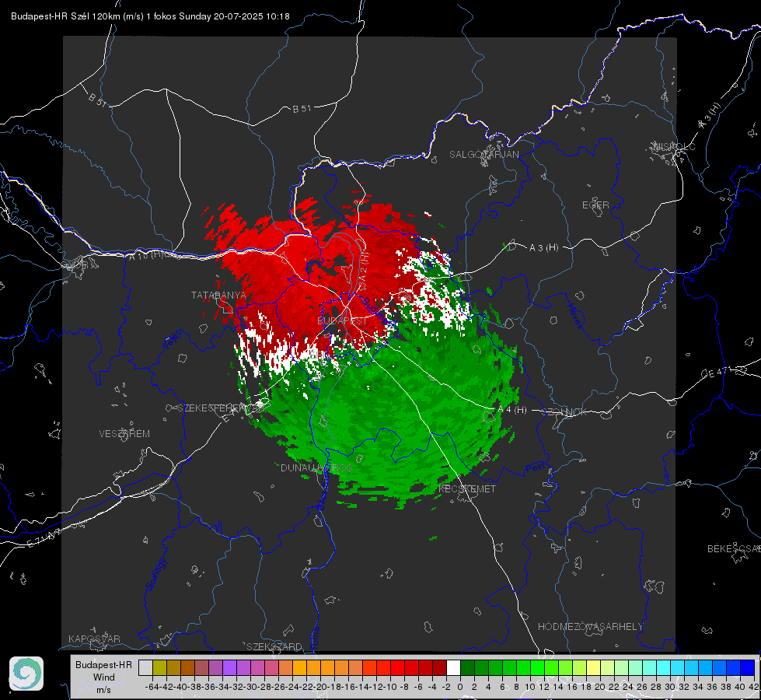Click the olive legend swatch between -64 and -42

click(x=159, y=667)
